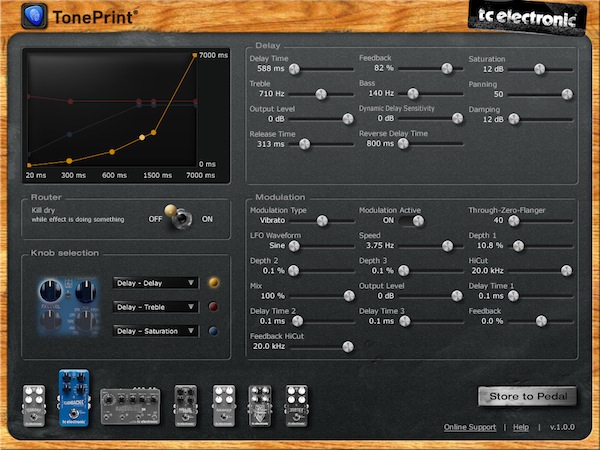600x450 pixels.
Task: Click the v.1.0.0 version text
Action: coord(562,427)
